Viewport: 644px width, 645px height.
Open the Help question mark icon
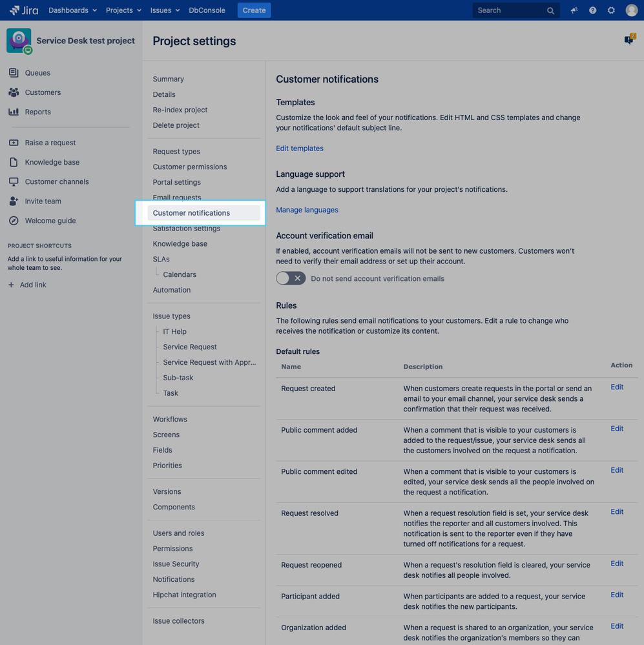pyautogui.click(x=592, y=10)
